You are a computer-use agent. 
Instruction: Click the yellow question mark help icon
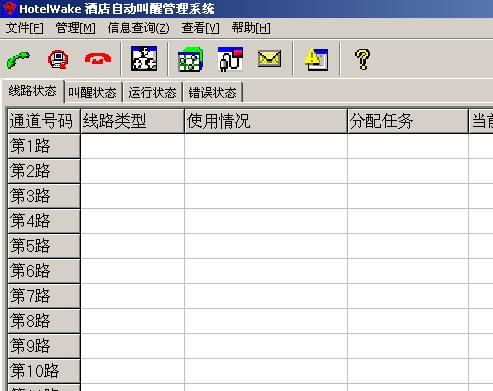pos(362,59)
